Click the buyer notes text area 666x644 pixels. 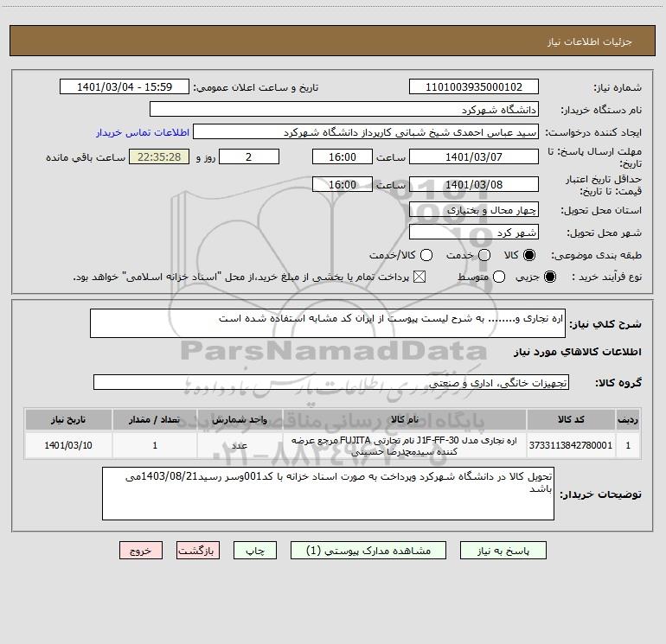328,494
